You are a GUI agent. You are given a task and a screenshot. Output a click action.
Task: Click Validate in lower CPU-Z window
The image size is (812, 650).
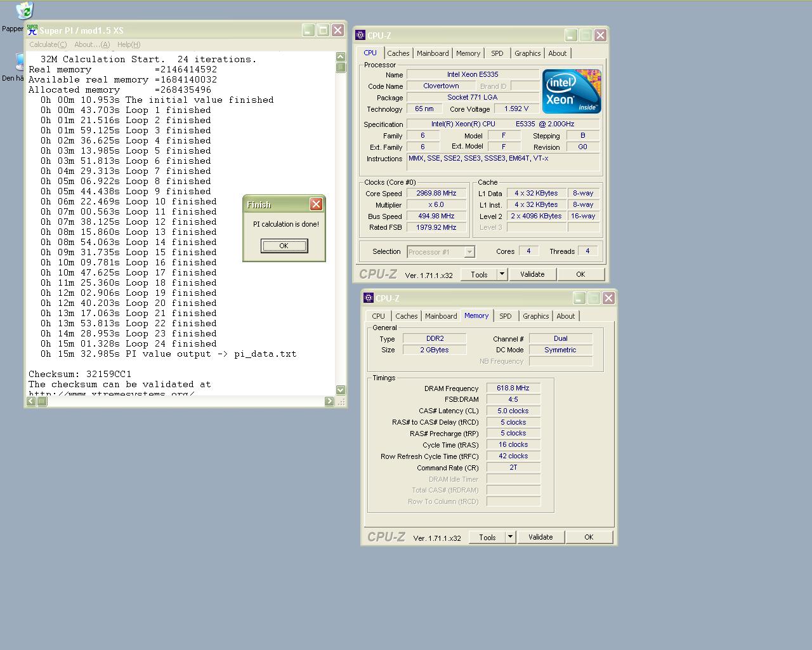540,537
